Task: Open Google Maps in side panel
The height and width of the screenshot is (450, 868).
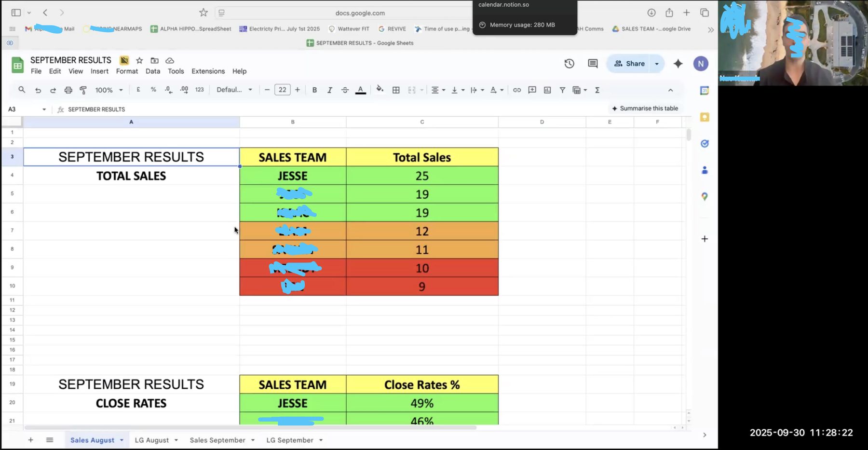Action: point(705,196)
